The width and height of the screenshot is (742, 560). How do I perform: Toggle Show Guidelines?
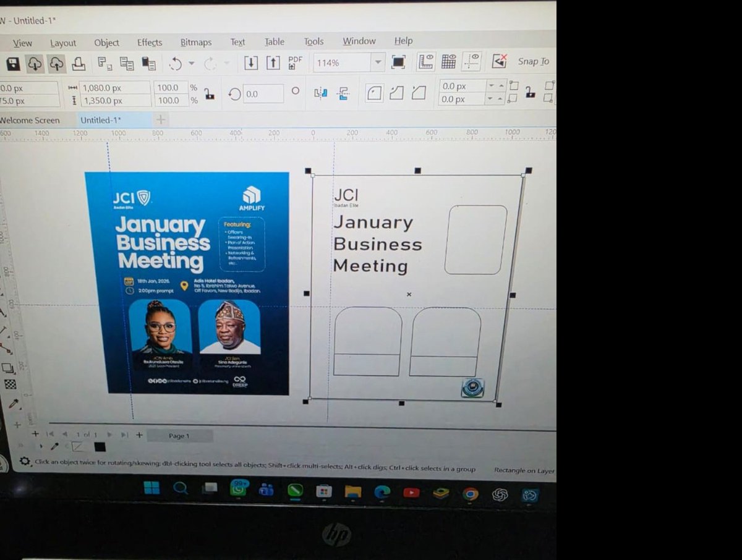tap(471, 61)
